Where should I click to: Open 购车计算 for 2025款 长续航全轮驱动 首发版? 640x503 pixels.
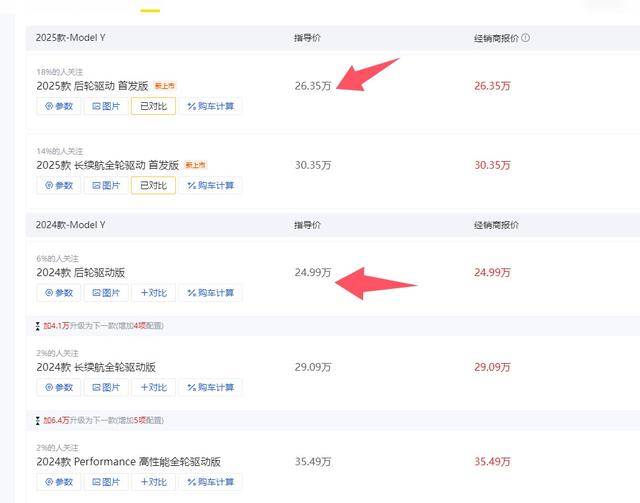tap(211, 185)
